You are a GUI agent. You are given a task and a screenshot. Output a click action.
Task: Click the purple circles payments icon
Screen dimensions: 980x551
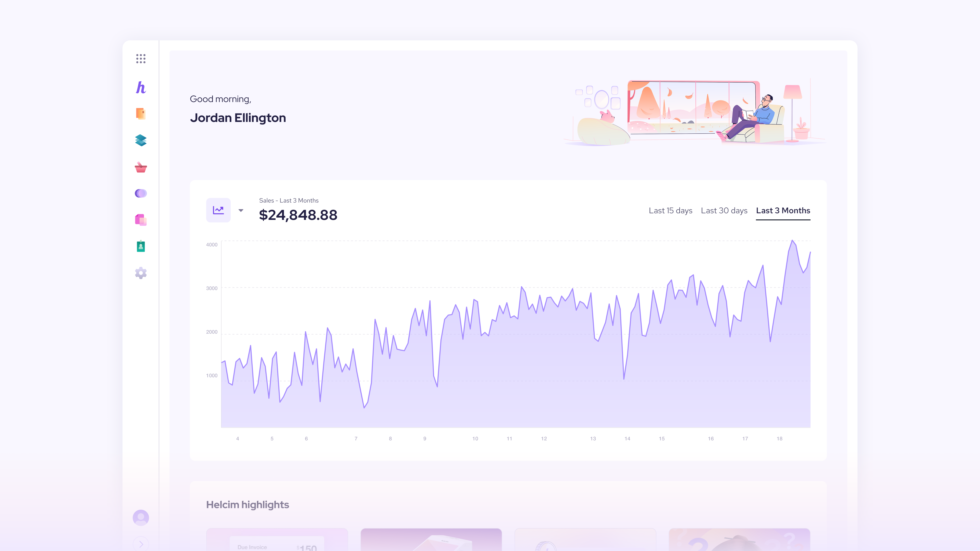[141, 193]
